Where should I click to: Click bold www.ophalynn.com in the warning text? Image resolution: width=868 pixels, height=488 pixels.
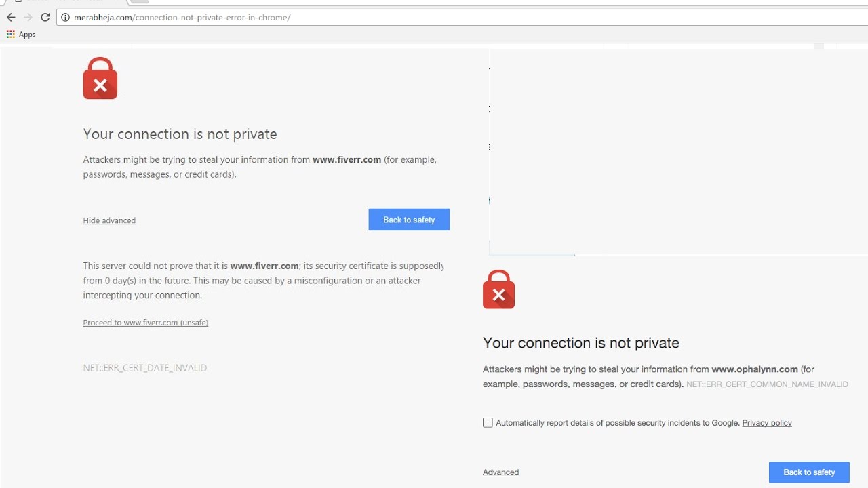coord(754,369)
